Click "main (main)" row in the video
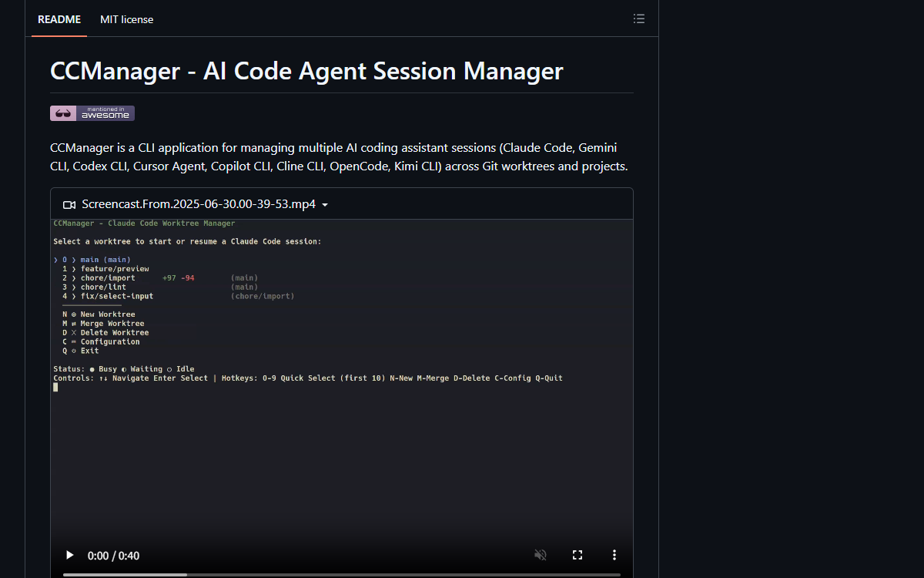924x578 pixels. point(92,260)
